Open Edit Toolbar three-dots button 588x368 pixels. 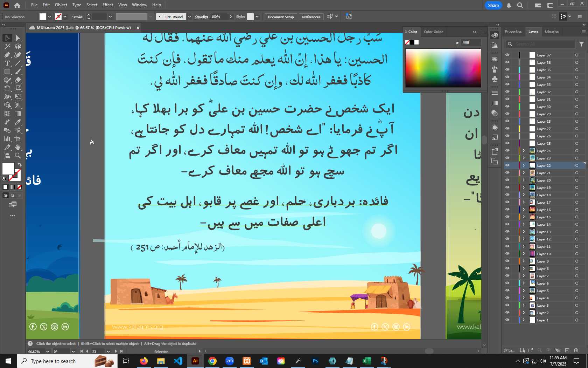(x=13, y=216)
